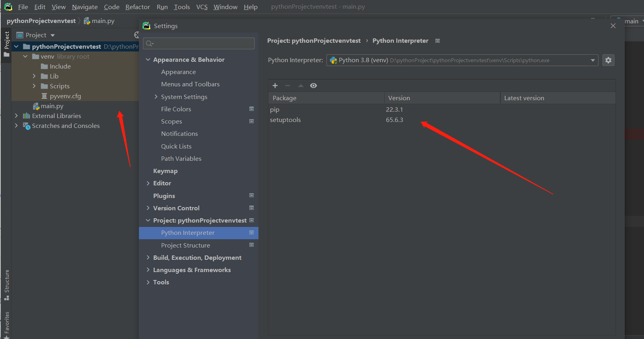Select the setuptools package row

(442, 120)
